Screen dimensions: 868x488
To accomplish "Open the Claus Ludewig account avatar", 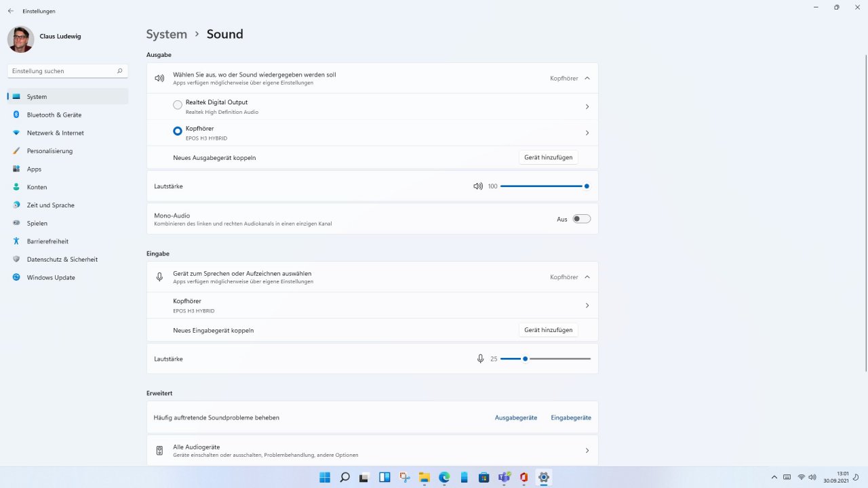I will 20,39.
